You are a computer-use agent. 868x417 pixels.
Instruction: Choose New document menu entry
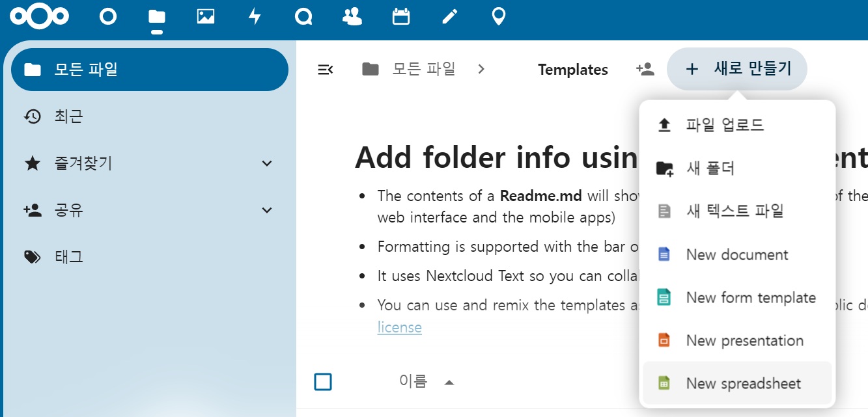coord(737,254)
